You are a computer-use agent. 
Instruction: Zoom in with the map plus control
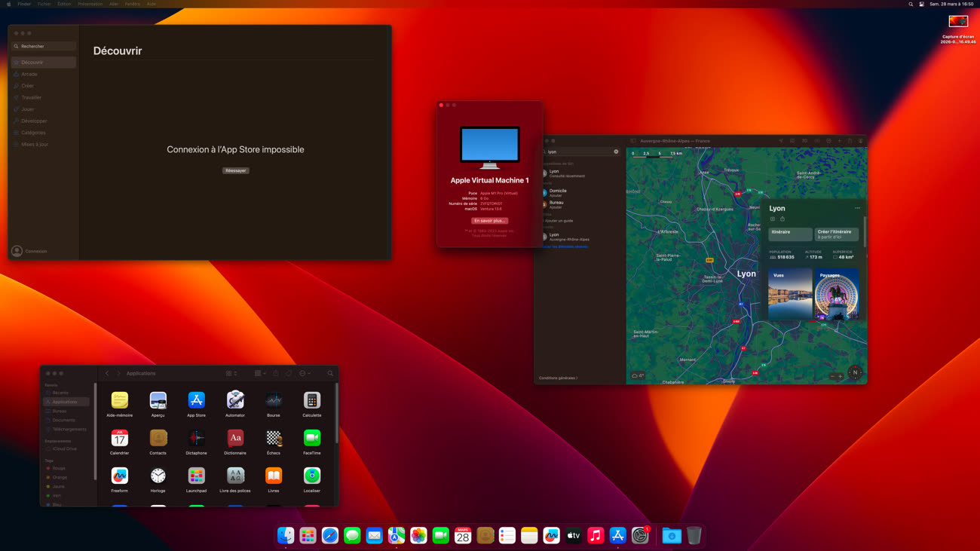coord(841,376)
